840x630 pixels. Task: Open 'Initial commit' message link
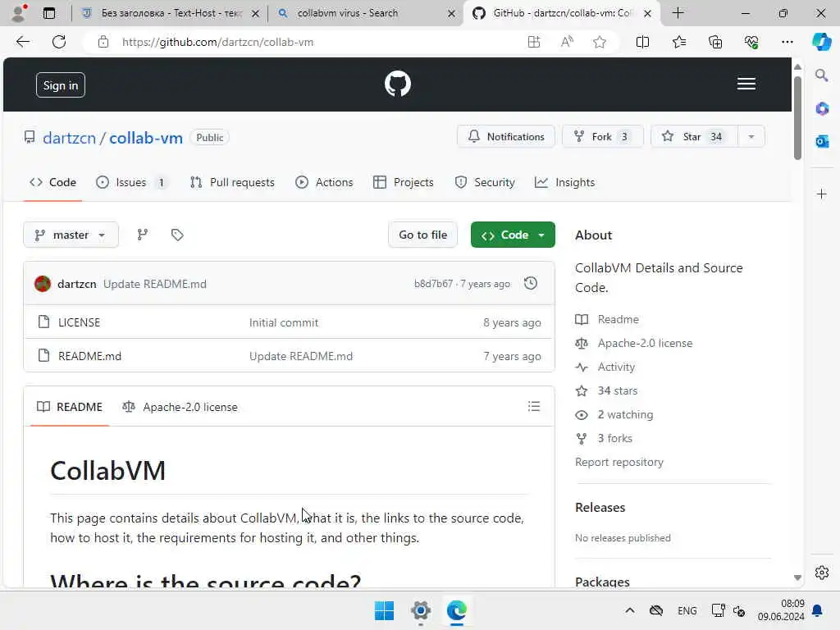tap(283, 322)
